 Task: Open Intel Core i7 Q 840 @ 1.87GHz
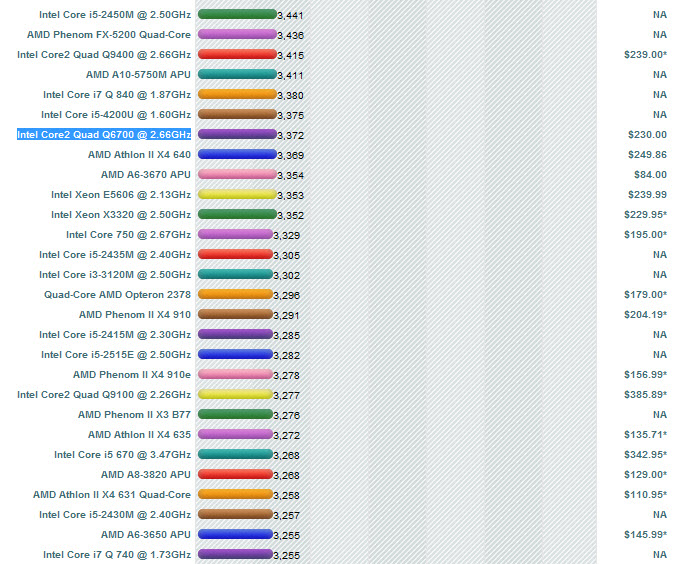point(117,95)
